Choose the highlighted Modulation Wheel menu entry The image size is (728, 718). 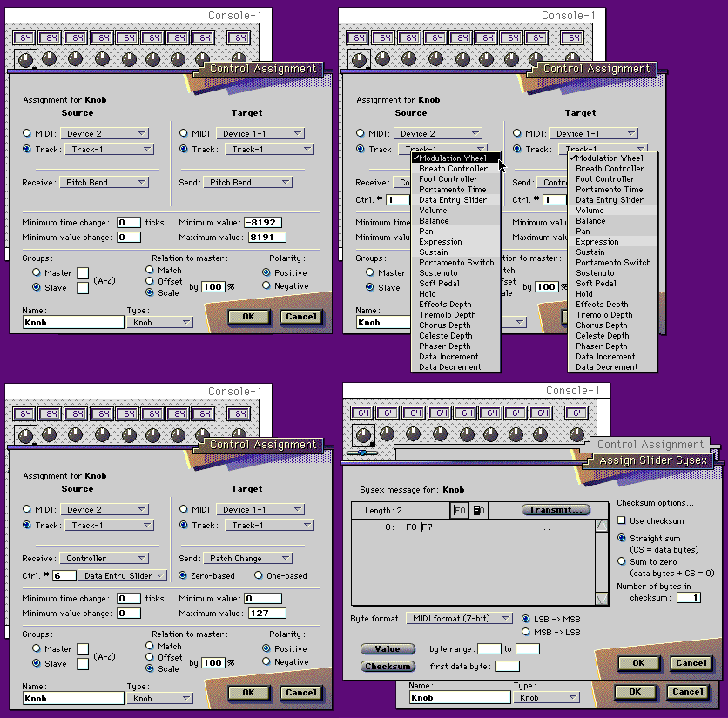[456, 158]
